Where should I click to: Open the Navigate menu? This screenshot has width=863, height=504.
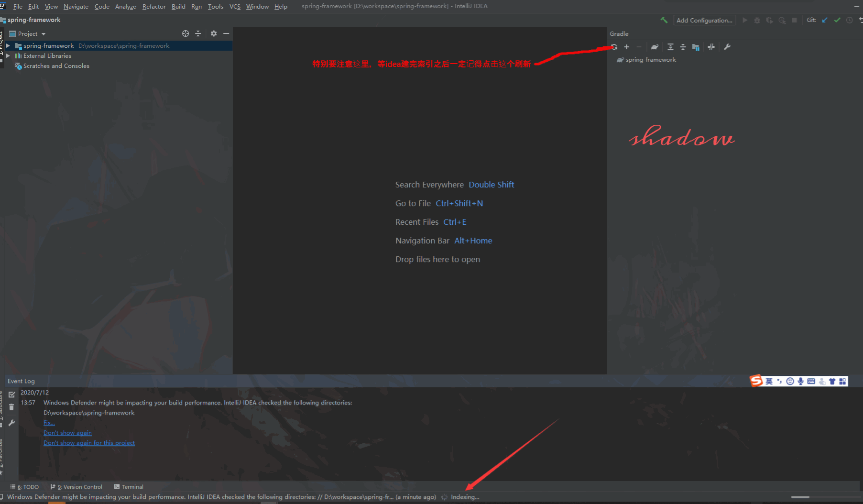pos(76,6)
